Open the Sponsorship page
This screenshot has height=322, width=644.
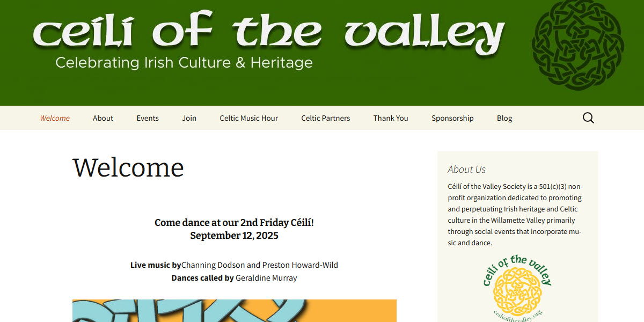(452, 118)
